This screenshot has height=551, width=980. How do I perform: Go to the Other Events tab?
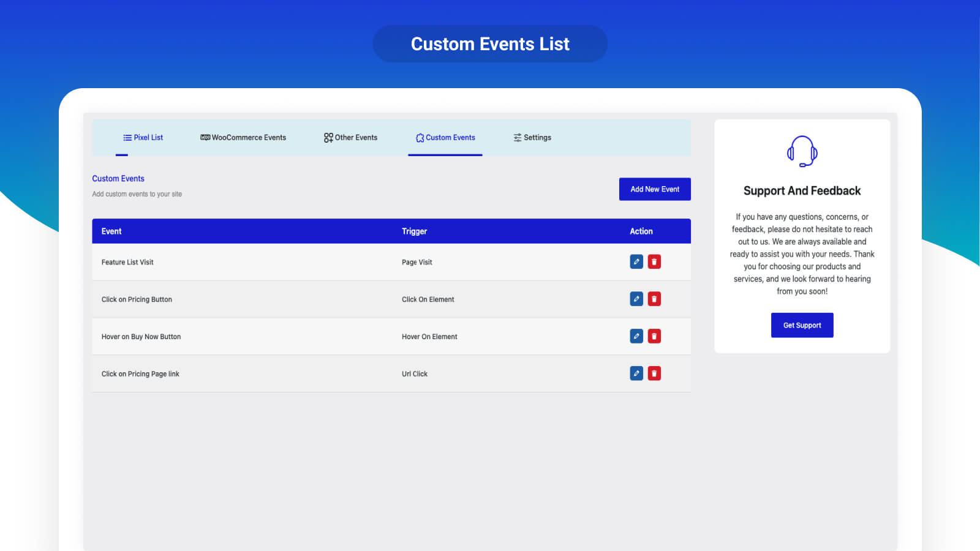[350, 138]
